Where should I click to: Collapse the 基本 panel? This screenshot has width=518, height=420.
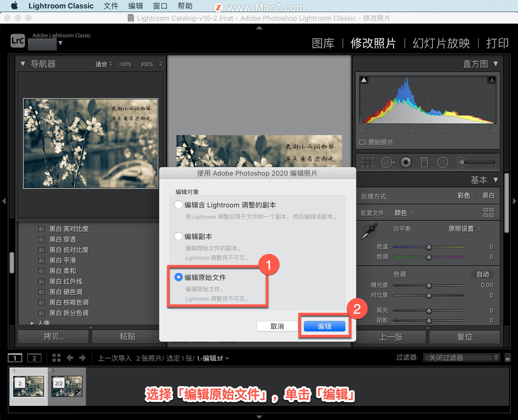495,180
